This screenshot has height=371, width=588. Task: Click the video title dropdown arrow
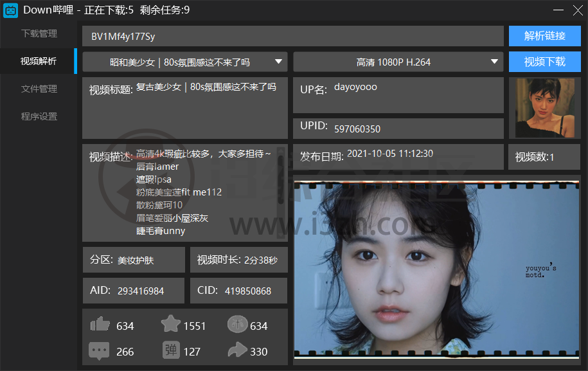tap(279, 62)
